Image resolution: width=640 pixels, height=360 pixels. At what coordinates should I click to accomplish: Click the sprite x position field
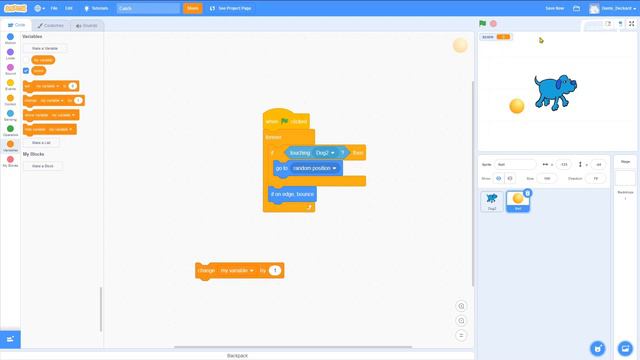click(564, 164)
